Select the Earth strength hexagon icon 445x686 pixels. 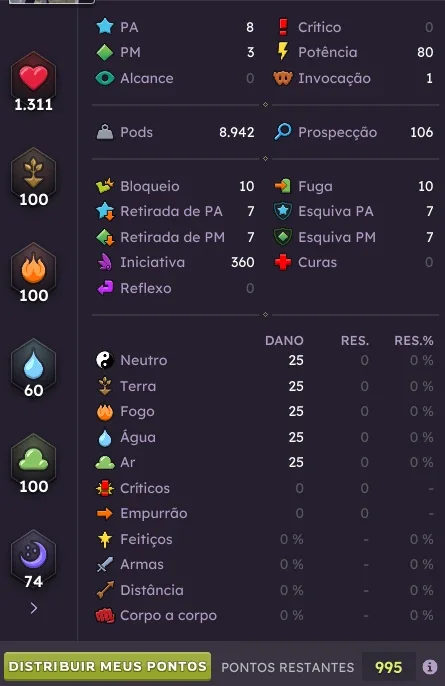click(33, 172)
